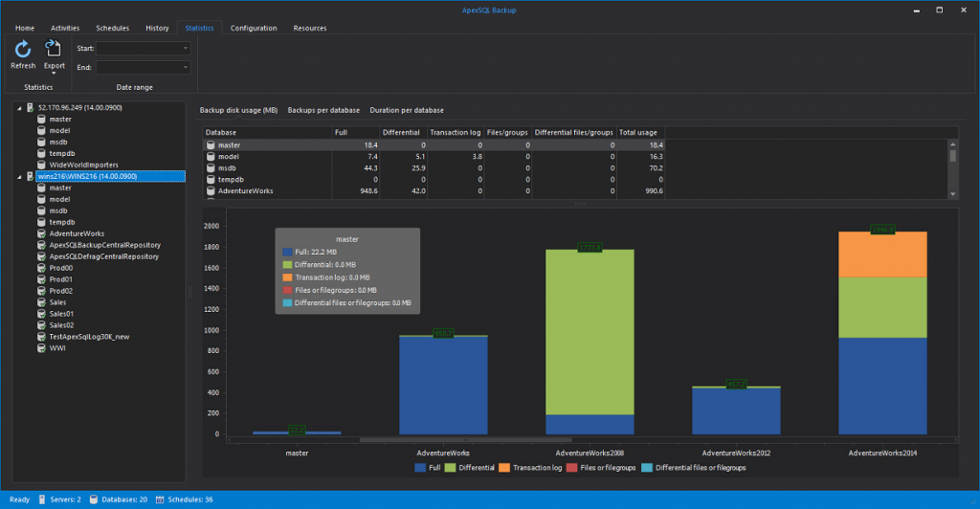The width and height of the screenshot is (980, 509).
Task: Click the chart horizontal scrollbar thumb
Action: click(467, 440)
